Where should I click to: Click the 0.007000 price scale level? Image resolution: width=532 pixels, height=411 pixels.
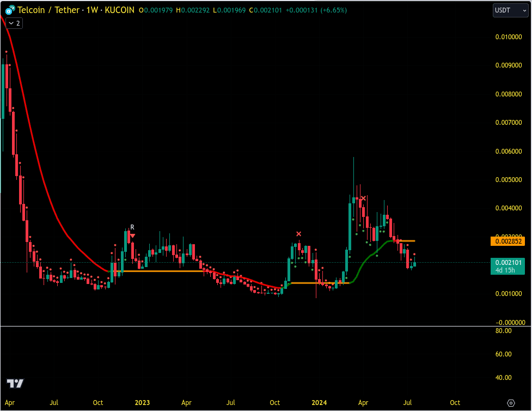click(509, 122)
